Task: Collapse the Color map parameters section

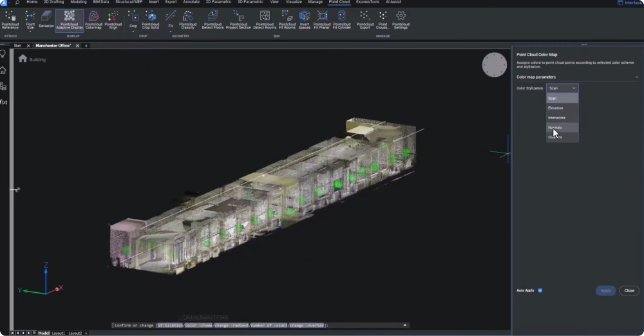Action: click(x=636, y=77)
